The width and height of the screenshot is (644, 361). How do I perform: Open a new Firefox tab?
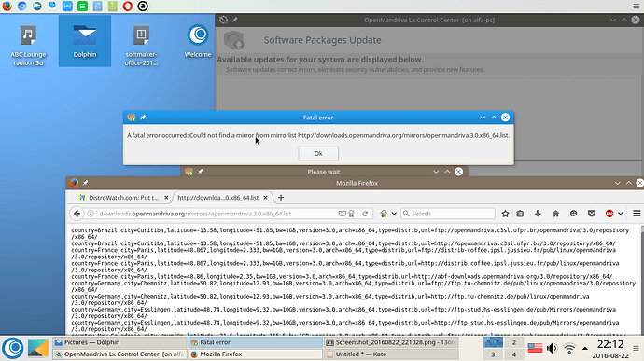pos(281,198)
